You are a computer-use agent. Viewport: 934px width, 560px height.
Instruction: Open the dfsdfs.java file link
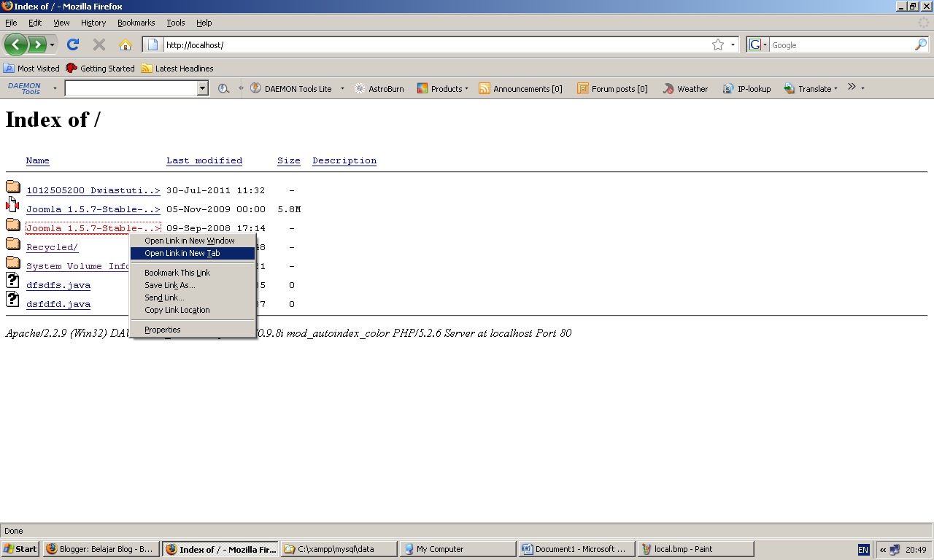pos(58,285)
